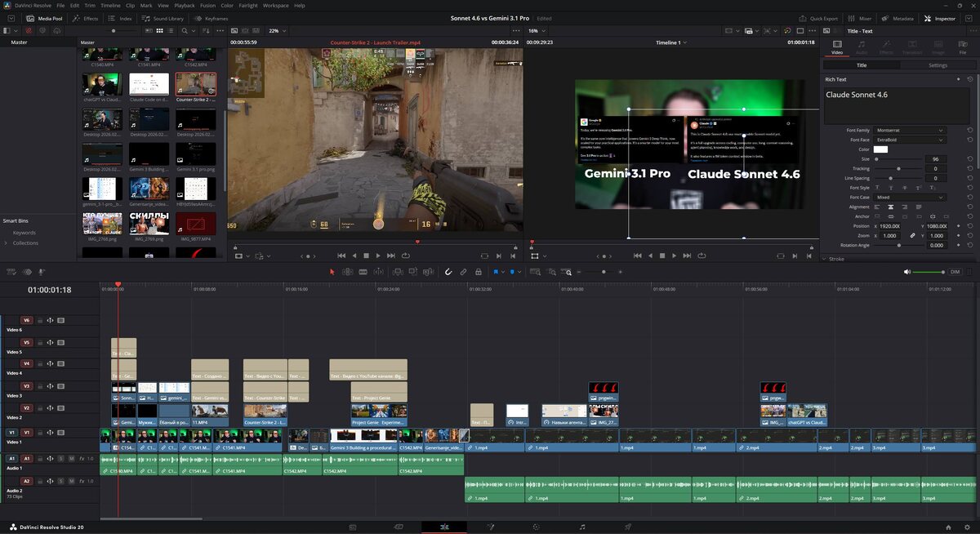Switch to the Settings tab in Inspector

coord(938,65)
